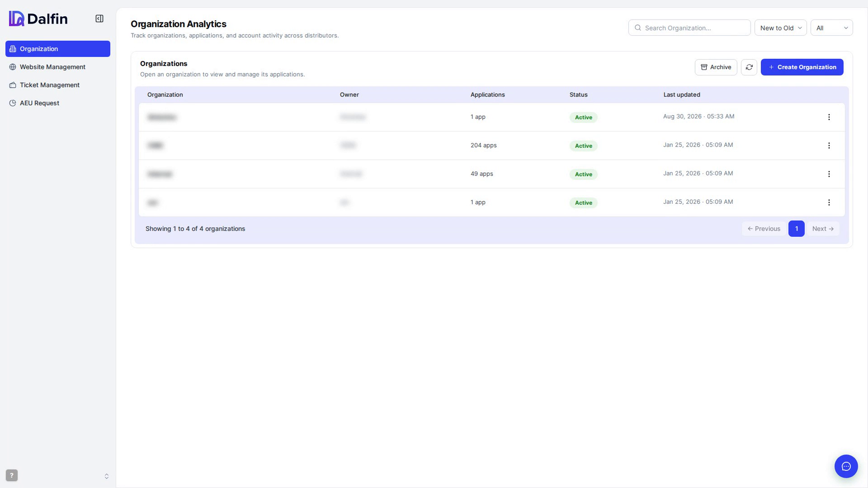Open Ticket Management section
The width and height of the screenshot is (868, 488).
pyautogui.click(x=58, y=85)
